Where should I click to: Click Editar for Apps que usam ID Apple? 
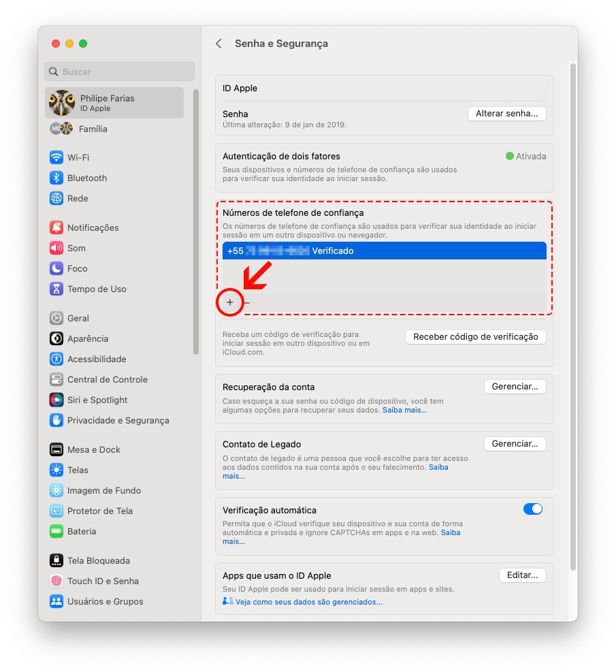(x=523, y=575)
